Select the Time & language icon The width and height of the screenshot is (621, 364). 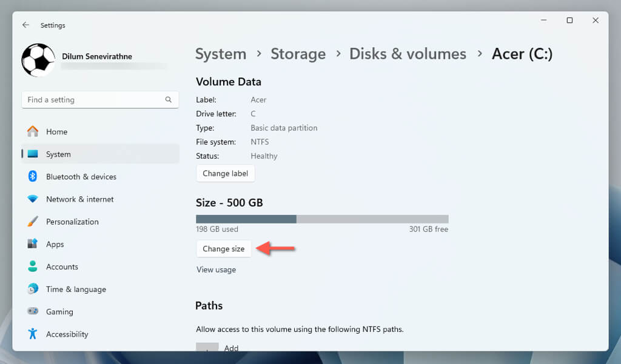33,290
